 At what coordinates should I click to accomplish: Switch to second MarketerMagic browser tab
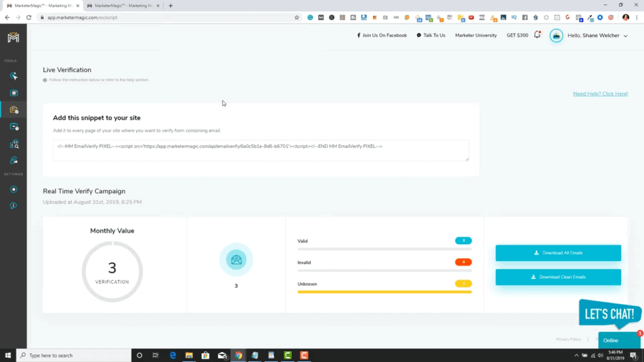coord(123,6)
